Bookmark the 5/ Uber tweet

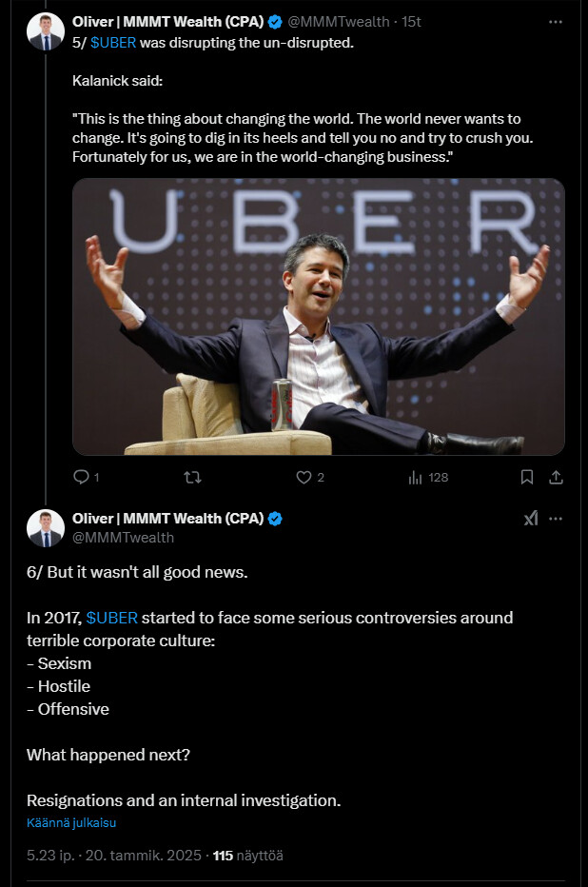(527, 477)
